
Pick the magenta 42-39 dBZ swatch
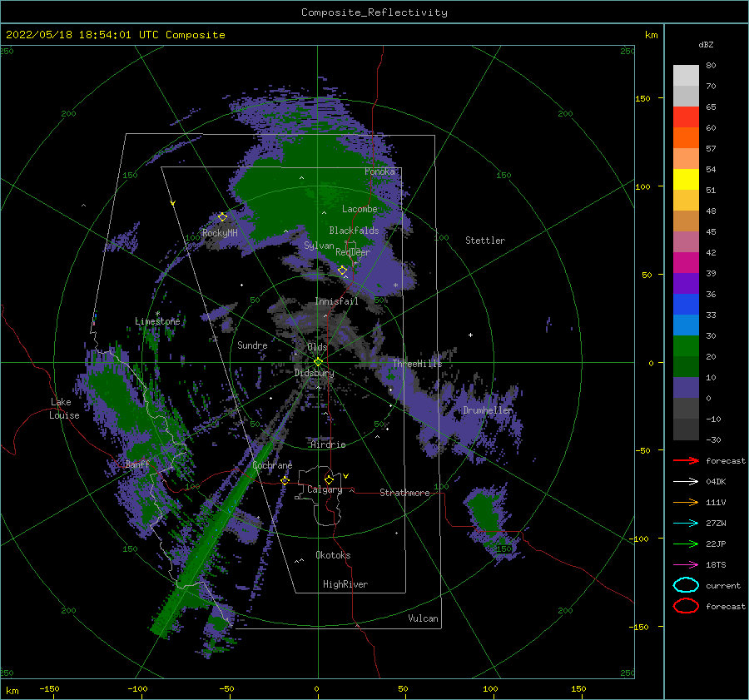pyautogui.click(x=686, y=262)
